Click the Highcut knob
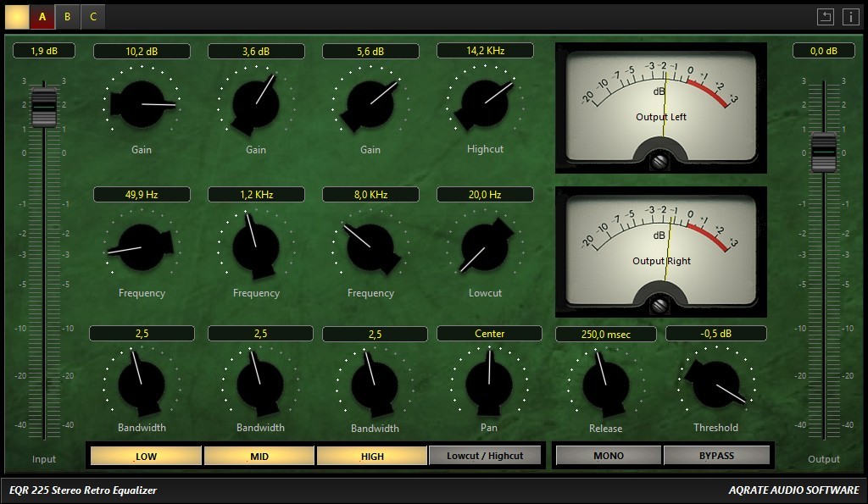This screenshot has width=868, height=504. 485,103
